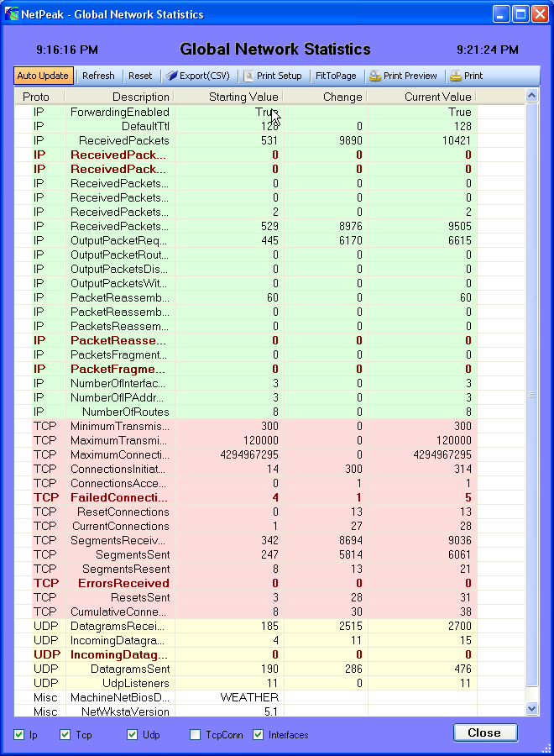
Task: Click the scrollbar down arrow
Action: [531, 708]
